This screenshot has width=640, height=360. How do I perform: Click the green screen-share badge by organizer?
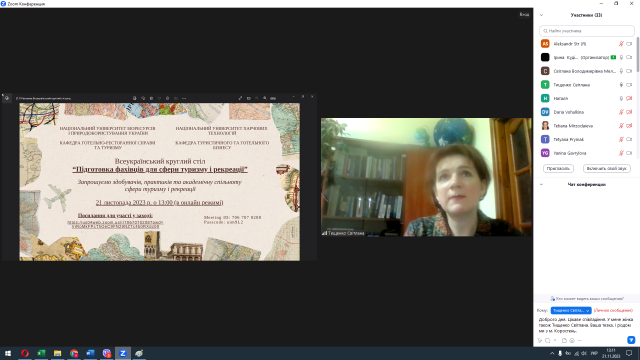click(613, 58)
